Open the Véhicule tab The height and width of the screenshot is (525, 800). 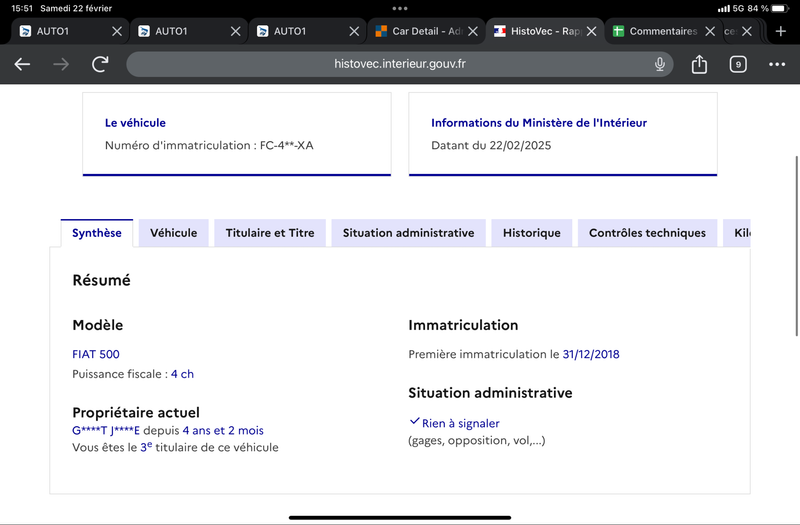[x=173, y=233]
